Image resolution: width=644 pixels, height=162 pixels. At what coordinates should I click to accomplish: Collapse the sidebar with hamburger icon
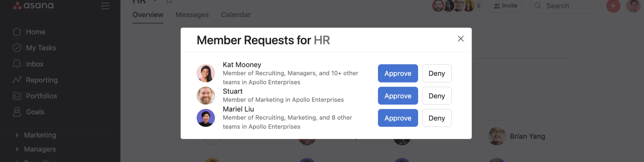pos(105,5)
